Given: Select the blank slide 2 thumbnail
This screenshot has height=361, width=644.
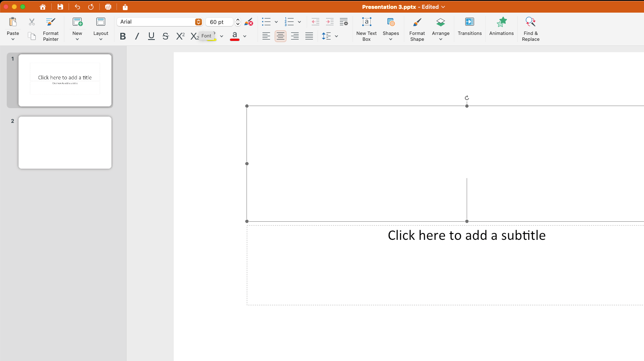Looking at the screenshot, I should [x=65, y=143].
